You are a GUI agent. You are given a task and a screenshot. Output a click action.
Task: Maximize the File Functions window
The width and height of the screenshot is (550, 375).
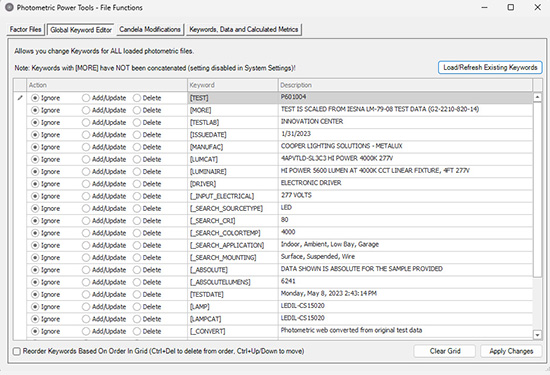coord(511,7)
